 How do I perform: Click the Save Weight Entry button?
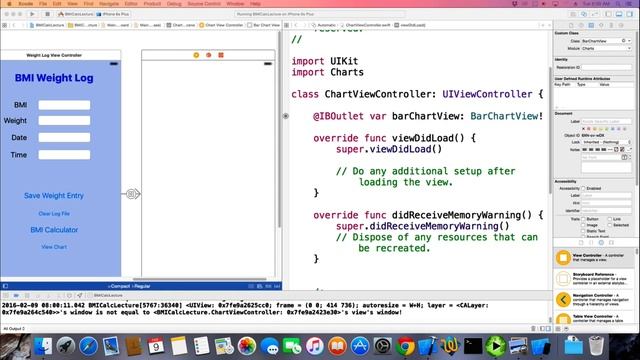(54, 196)
